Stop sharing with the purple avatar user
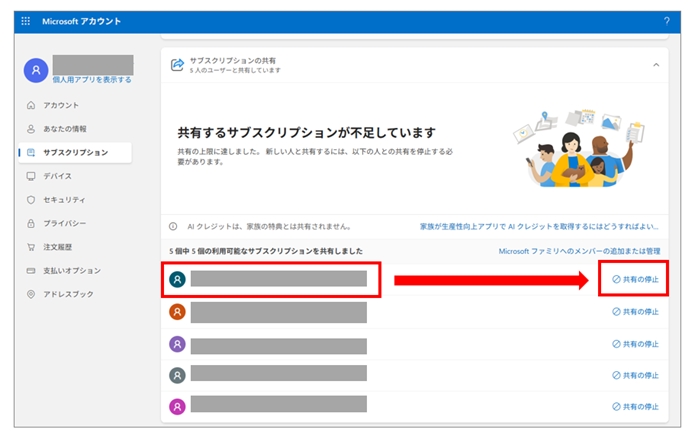This screenshot has width=698, height=439. pos(635,344)
